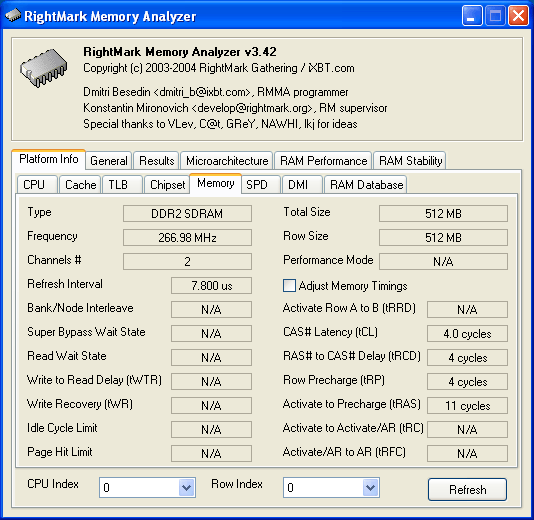Open the CPU Index dropdown
The width and height of the screenshot is (534, 520).
tap(187, 488)
